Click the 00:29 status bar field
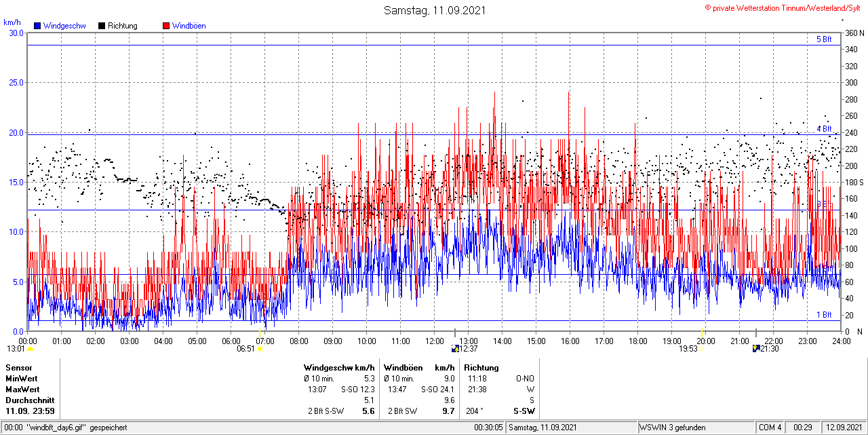868x435 pixels. (803, 428)
